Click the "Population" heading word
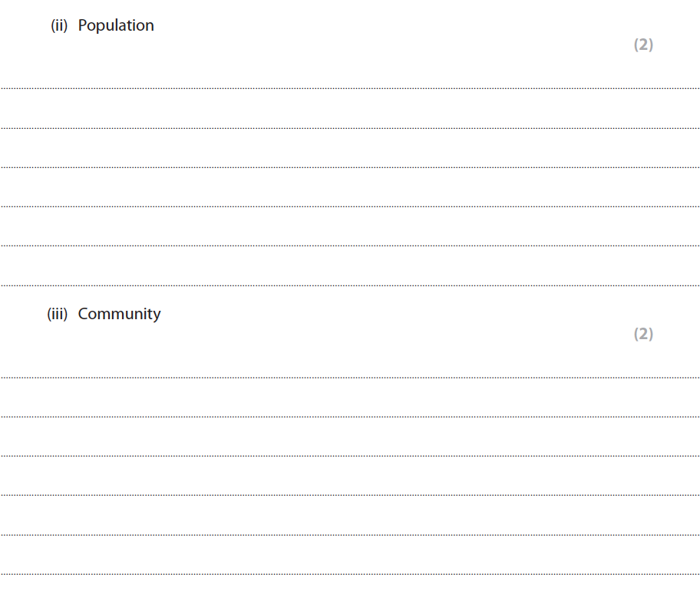This screenshot has height=597, width=700. [116, 25]
